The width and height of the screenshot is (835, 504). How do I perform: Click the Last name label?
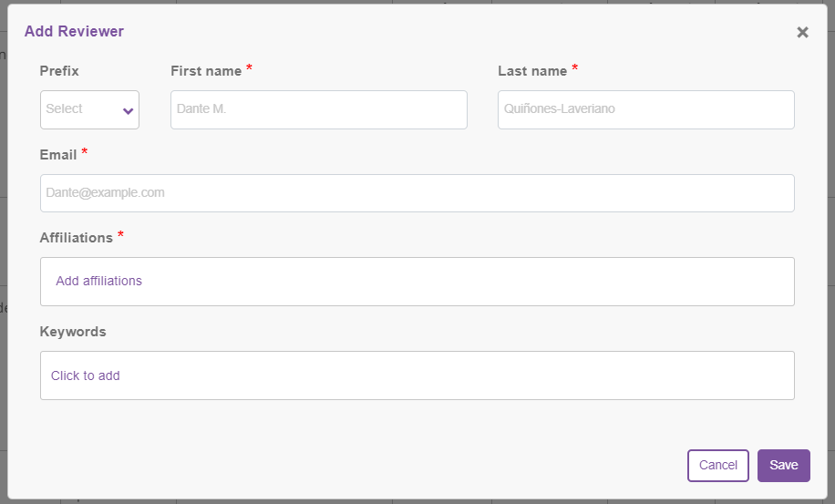click(532, 71)
